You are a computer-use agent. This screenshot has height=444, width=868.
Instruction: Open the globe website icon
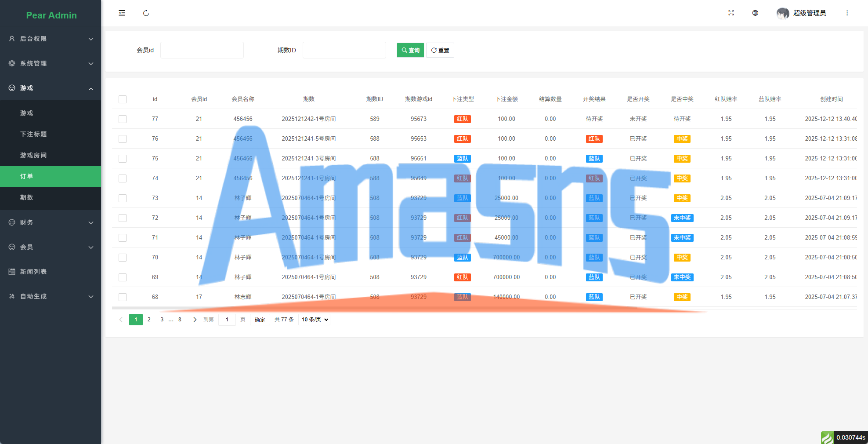[x=755, y=13]
